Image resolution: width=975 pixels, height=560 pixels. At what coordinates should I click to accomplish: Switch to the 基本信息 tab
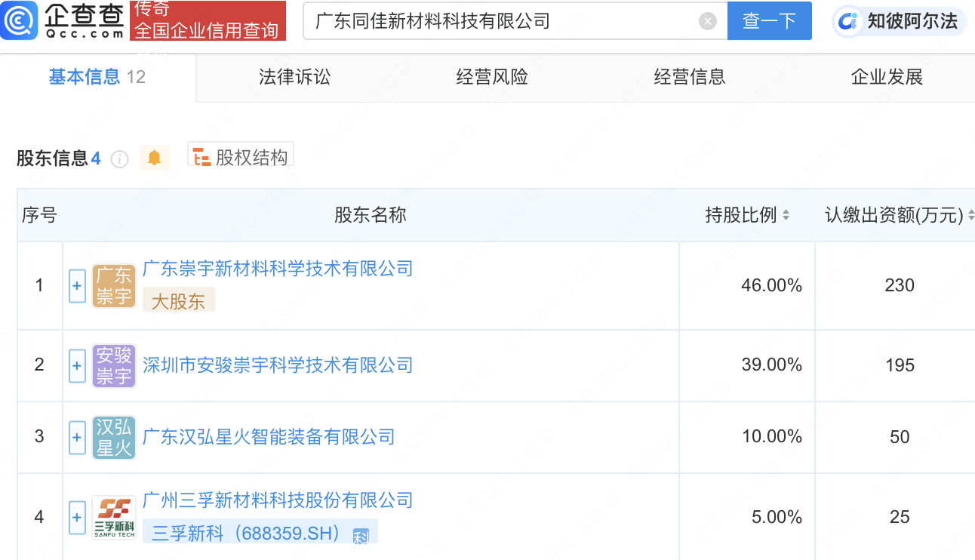click(97, 77)
